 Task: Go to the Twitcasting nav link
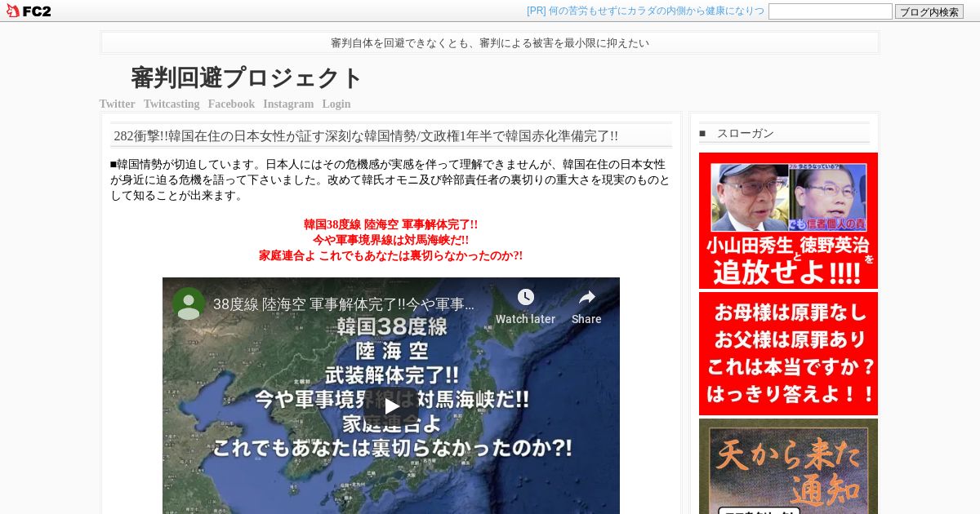pyautogui.click(x=171, y=104)
